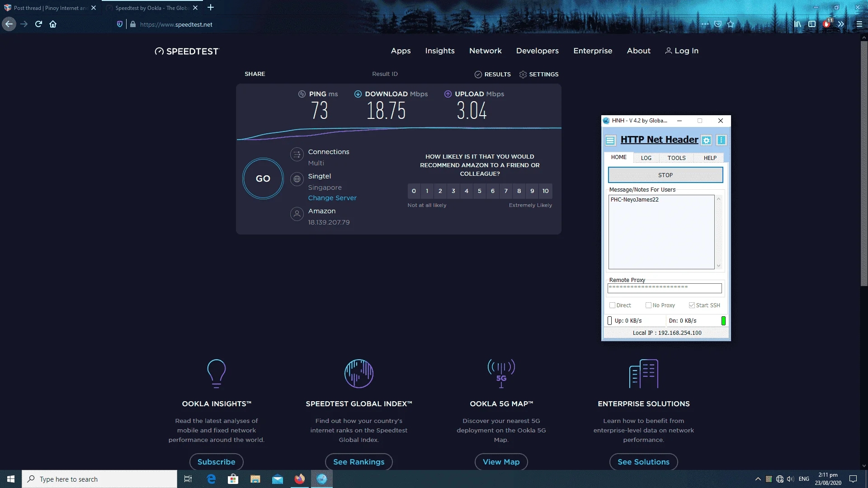868x488 pixels.
Task: Open the Apps menu item
Action: pos(401,51)
